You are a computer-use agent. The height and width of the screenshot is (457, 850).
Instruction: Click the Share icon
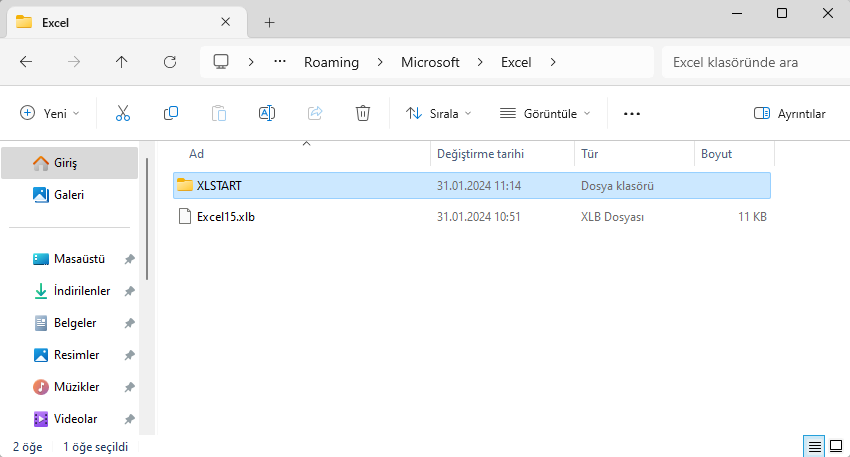315,113
